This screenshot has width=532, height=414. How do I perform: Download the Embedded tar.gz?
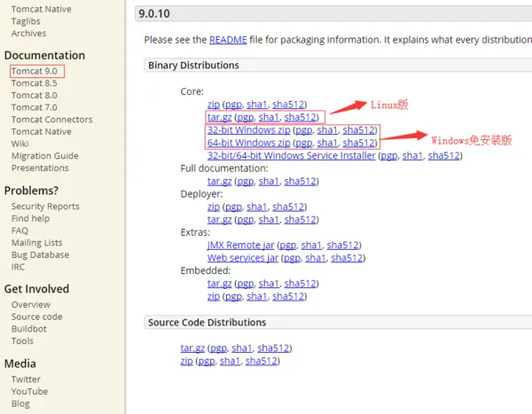click(x=220, y=284)
